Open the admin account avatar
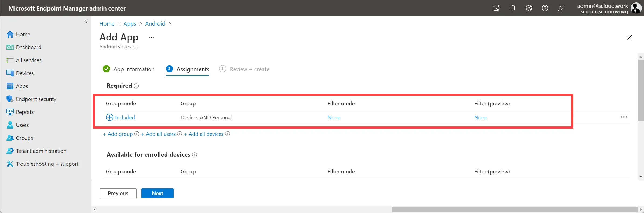644x213 pixels. 636,8
